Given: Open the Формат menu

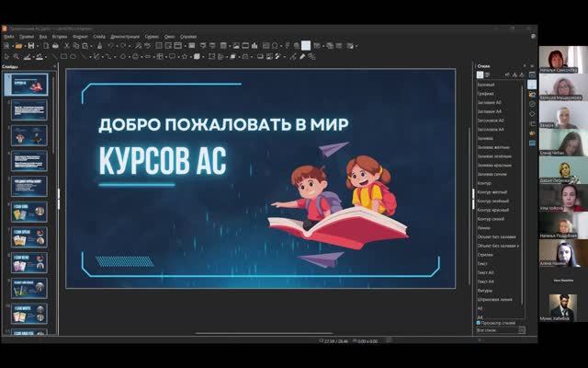Looking at the screenshot, I should (80, 37).
